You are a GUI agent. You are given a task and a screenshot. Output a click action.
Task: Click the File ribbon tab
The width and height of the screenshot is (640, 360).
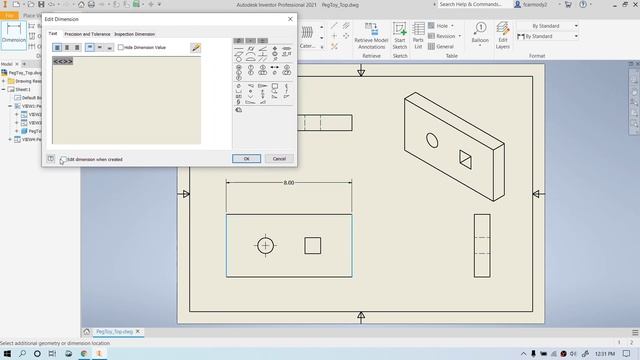9,16
